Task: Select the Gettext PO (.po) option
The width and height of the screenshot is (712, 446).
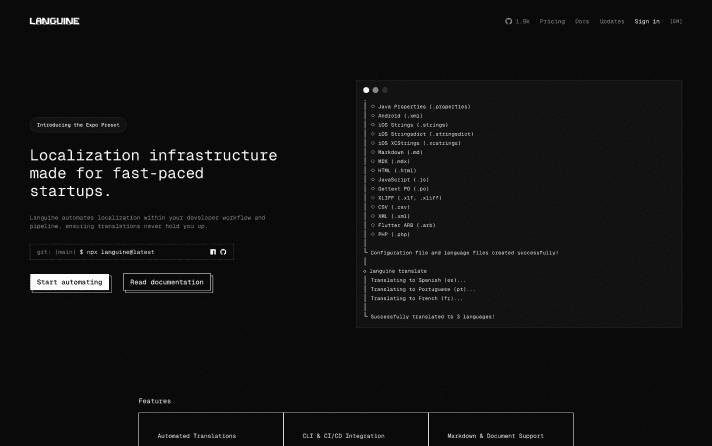Action: point(400,188)
